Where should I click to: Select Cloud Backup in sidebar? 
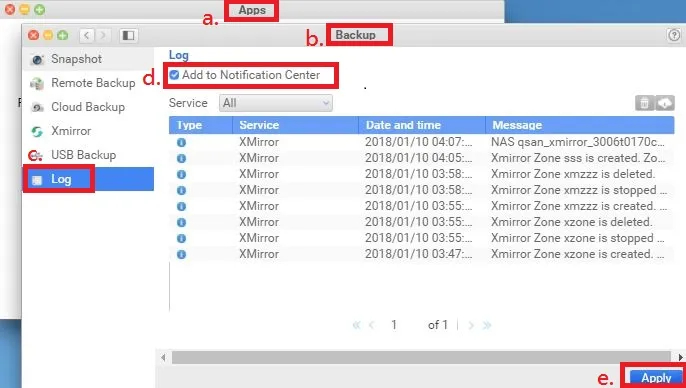pyautogui.click(x=88, y=107)
